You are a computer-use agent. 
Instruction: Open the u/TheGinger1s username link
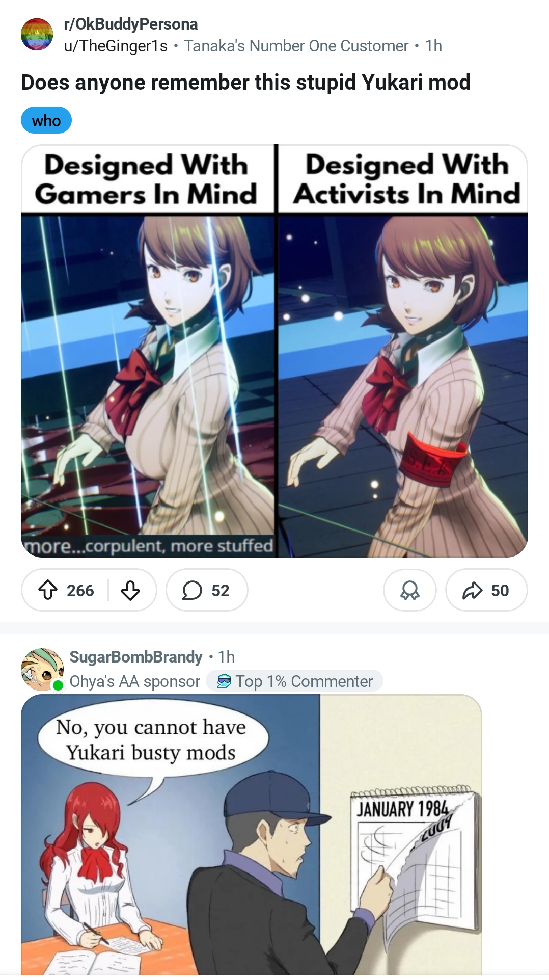click(116, 46)
